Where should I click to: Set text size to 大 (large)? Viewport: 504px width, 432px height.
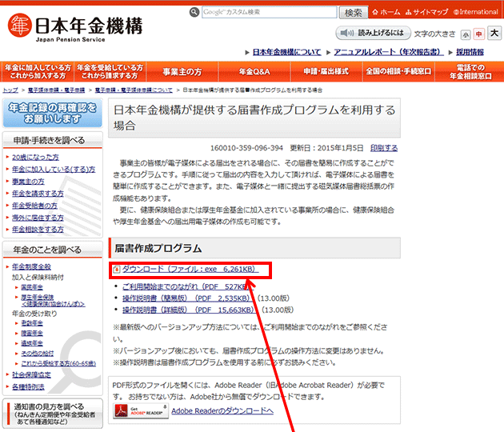[494, 34]
